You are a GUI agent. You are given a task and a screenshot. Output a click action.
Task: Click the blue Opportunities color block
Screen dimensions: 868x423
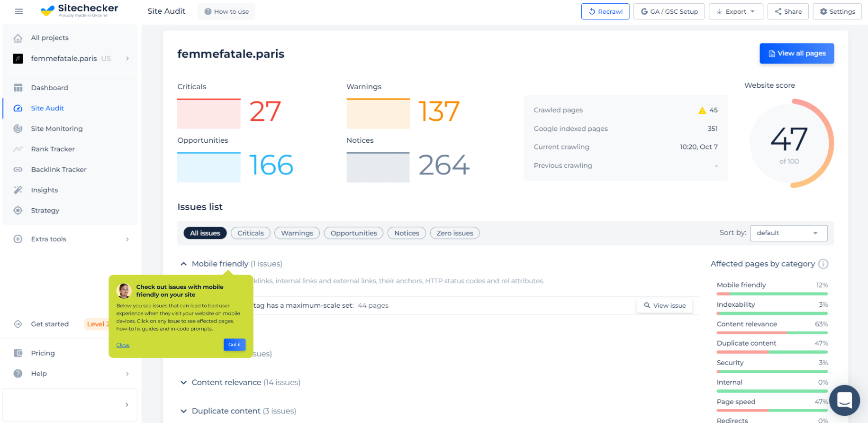pos(209,167)
